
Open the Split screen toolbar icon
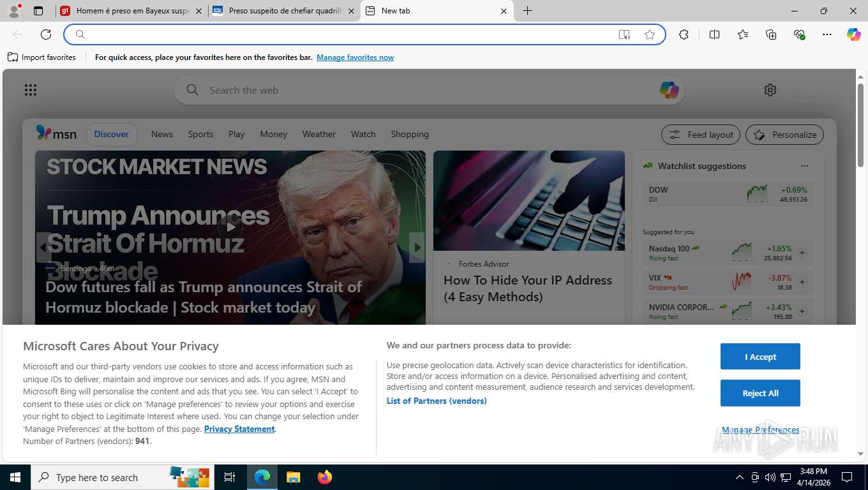click(x=714, y=34)
